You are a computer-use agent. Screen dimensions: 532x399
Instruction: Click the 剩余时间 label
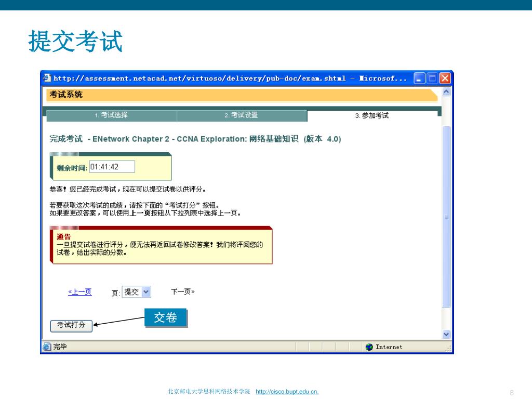(72, 168)
